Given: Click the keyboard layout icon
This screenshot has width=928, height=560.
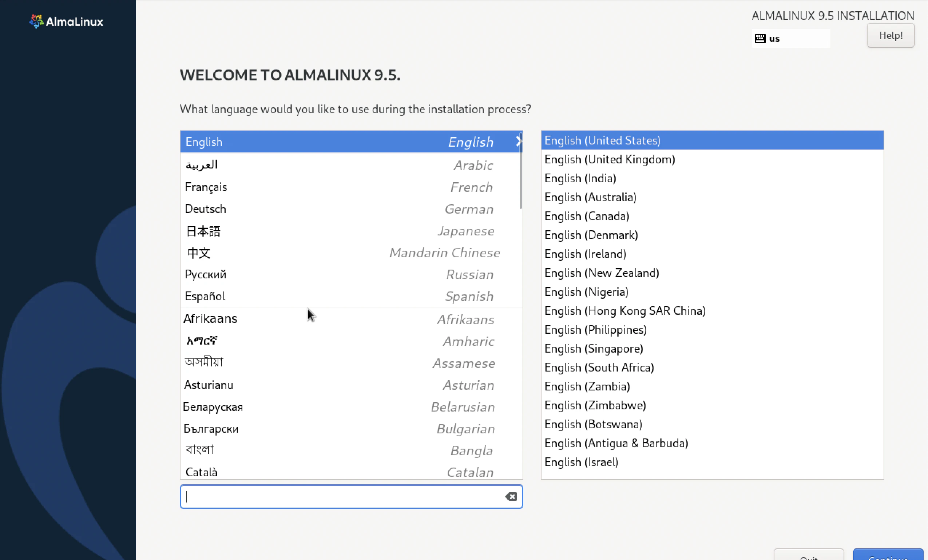Looking at the screenshot, I should coord(760,39).
